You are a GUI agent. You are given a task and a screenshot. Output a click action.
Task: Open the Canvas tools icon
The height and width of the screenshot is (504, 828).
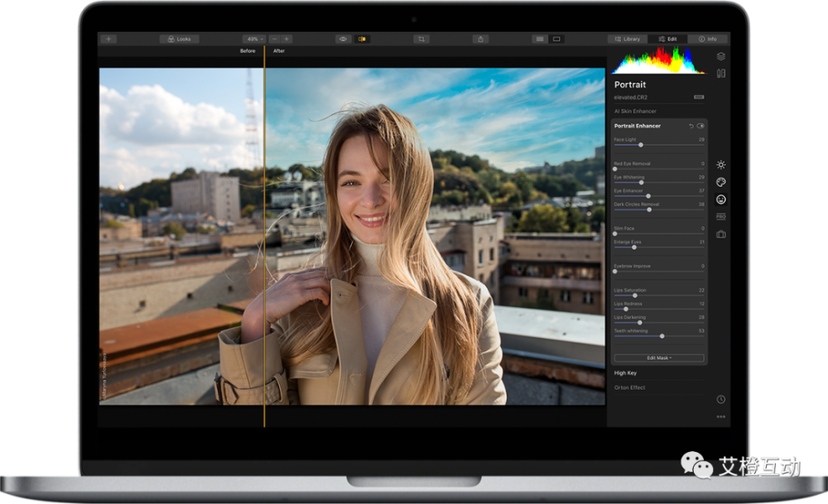click(x=720, y=74)
